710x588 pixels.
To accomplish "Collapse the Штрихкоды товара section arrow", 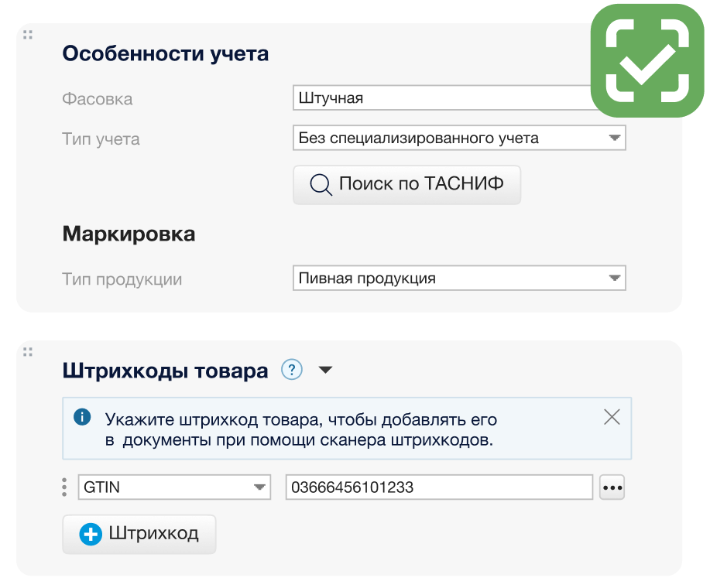I will coord(325,370).
